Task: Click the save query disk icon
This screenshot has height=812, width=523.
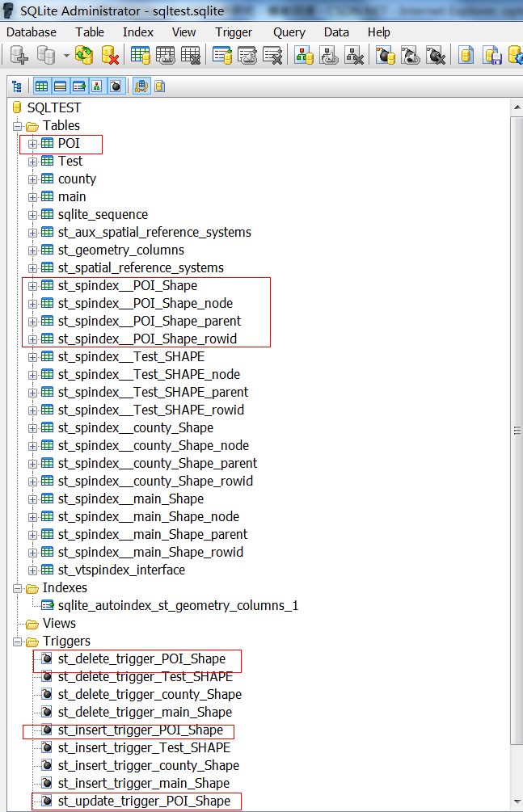Action: (491, 55)
